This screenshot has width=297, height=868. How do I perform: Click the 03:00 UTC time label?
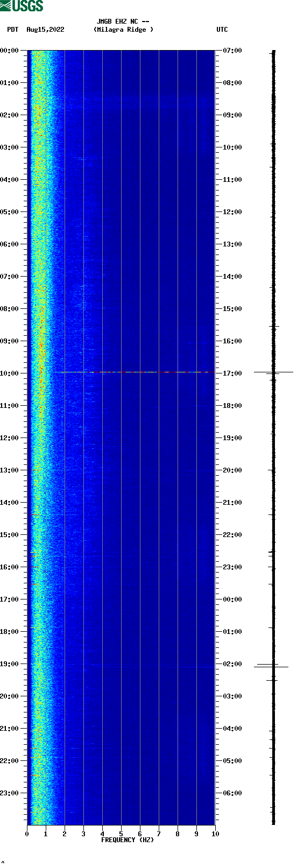(232, 696)
